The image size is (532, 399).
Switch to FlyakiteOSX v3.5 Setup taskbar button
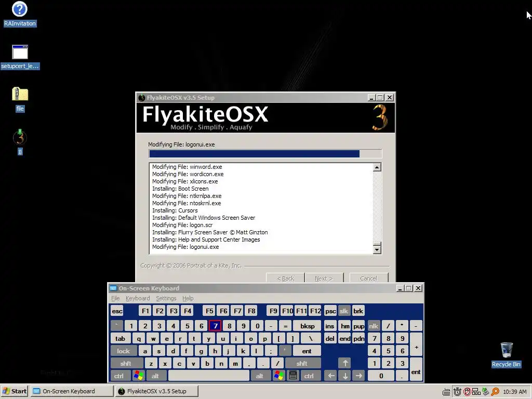156,391
